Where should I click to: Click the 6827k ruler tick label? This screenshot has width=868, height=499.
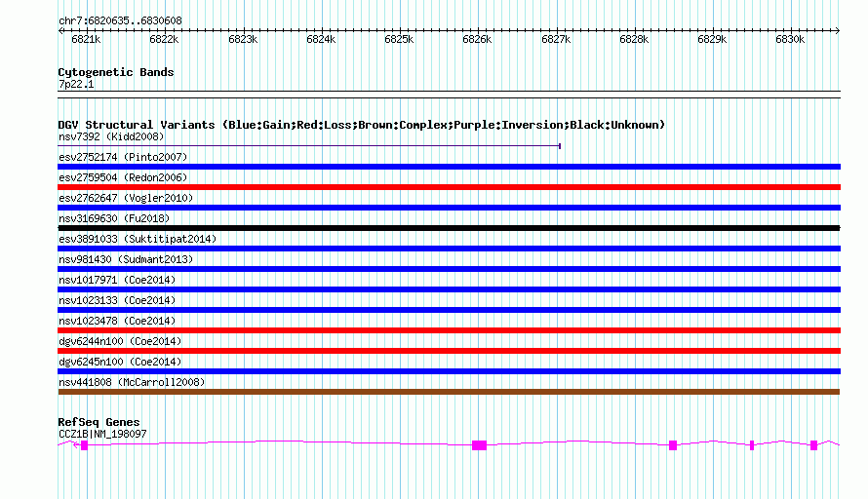pos(556,39)
